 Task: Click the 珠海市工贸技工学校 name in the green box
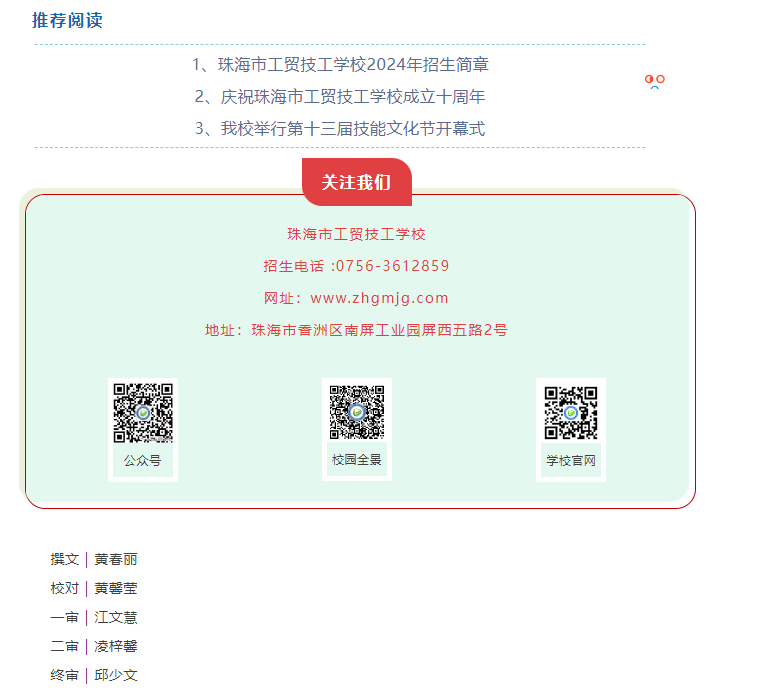pyautogui.click(x=356, y=234)
